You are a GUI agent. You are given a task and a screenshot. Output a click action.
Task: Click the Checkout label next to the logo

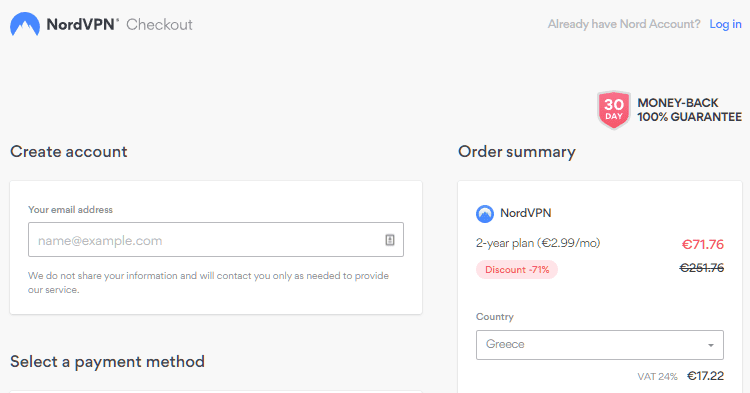(x=159, y=24)
